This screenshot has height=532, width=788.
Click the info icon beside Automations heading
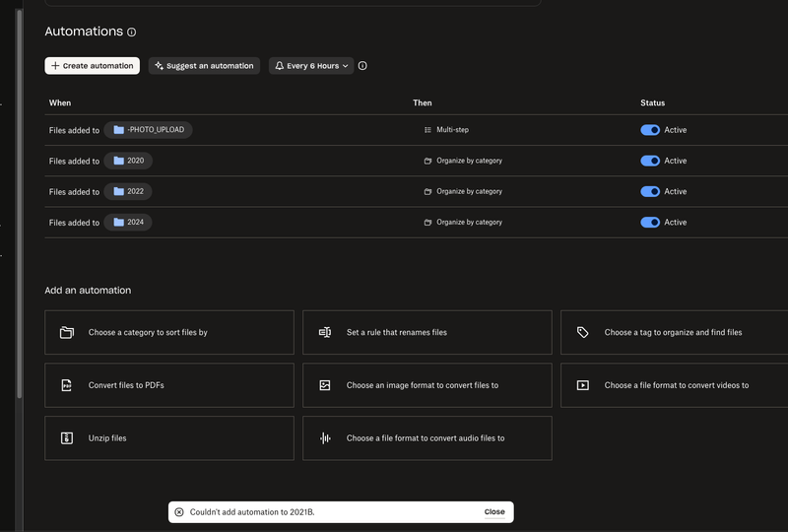pos(132,33)
